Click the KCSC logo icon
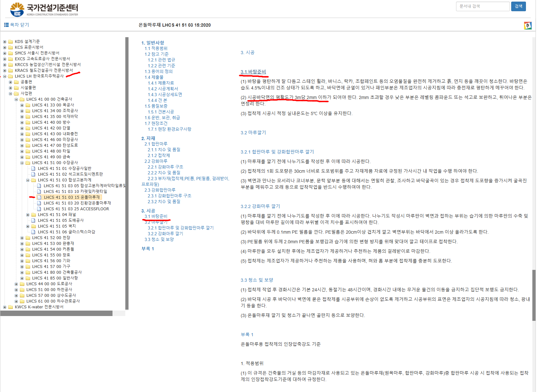The height and width of the screenshot is (392, 541). (x=17, y=9)
